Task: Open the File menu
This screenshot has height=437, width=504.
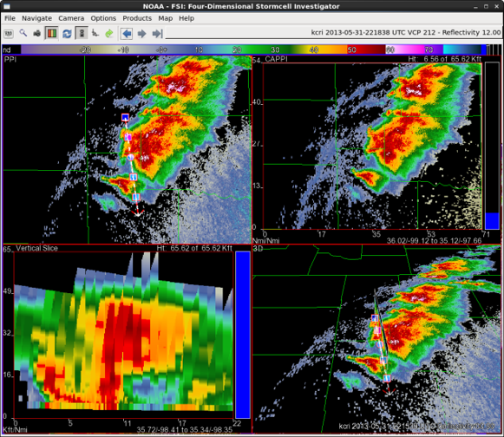Action: tap(10, 18)
